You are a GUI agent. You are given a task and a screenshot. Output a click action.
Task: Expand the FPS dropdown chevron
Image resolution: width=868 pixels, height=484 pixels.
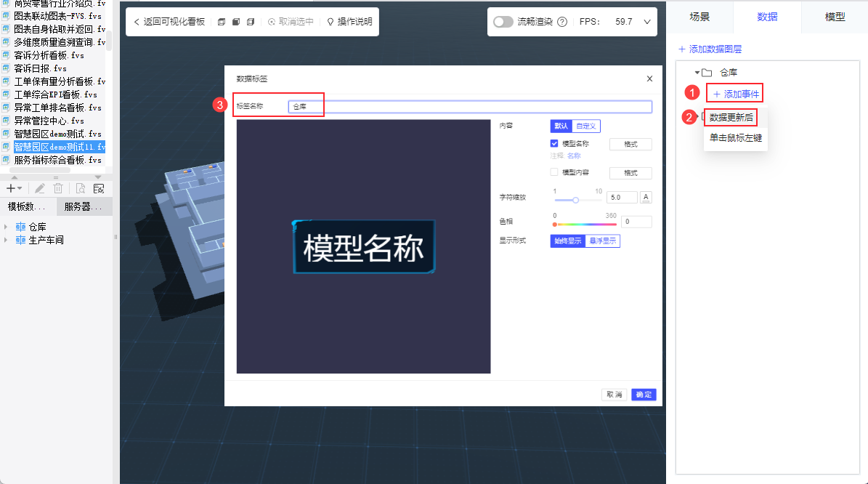click(x=646, y=22)
